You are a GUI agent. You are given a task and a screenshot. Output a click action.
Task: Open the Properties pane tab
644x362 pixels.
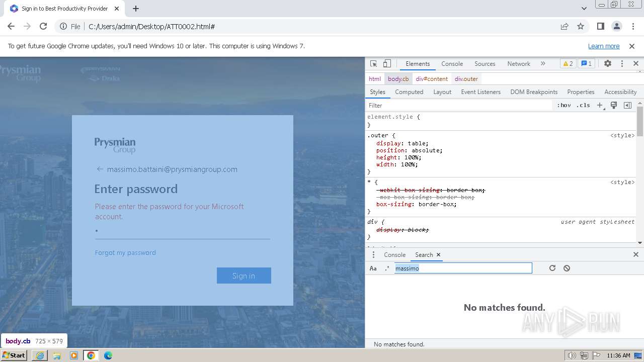[581, 92]
